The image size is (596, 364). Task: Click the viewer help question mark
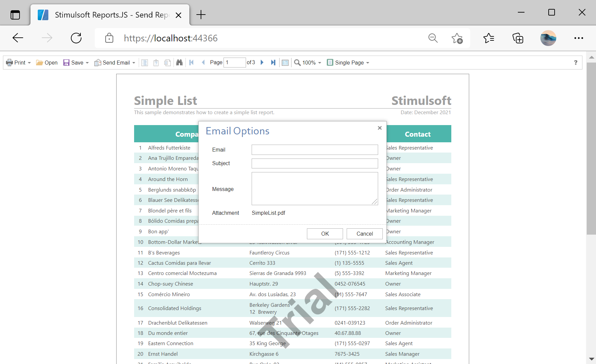click(575, 63)
